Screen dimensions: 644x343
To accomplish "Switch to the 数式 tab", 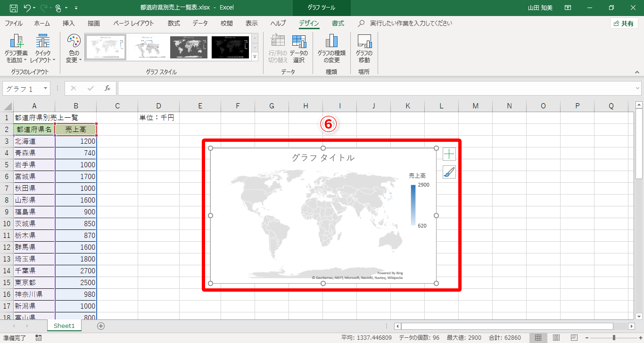I will point(174,23).
